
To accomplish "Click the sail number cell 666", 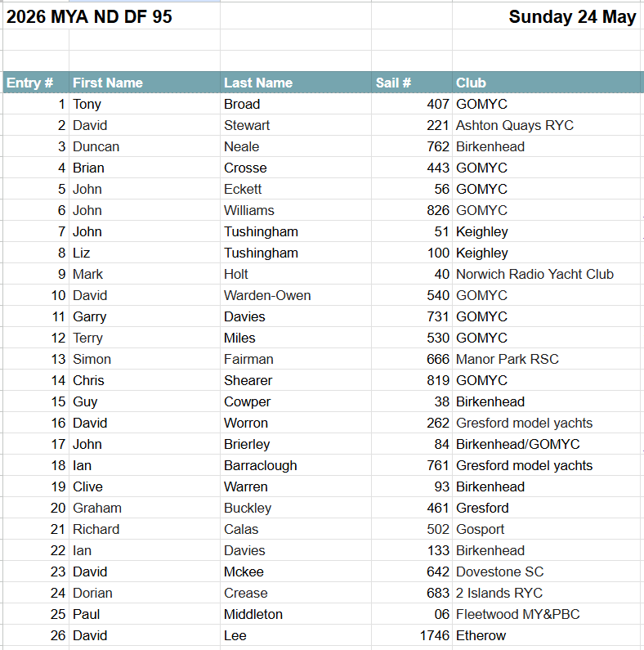I will click(437, 359).
